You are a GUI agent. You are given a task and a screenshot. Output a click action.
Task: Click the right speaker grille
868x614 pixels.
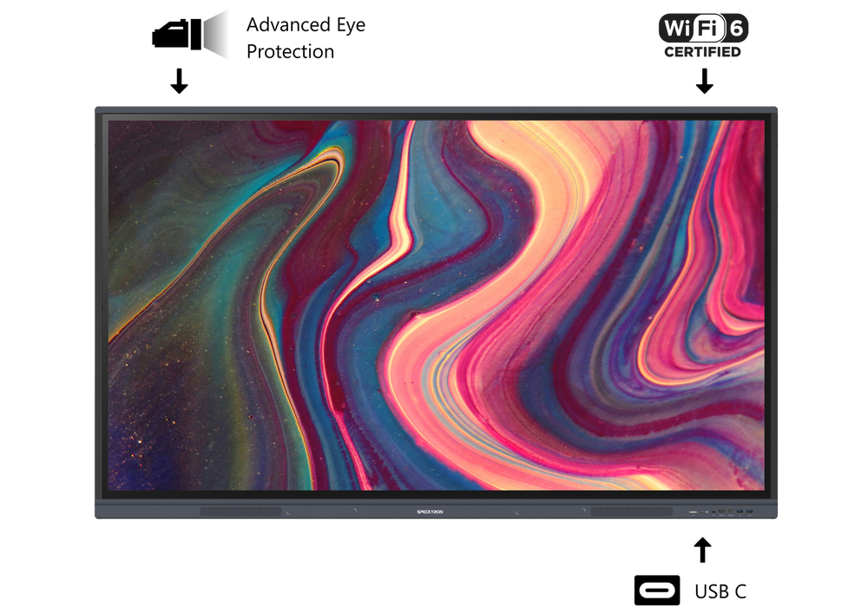point(631,512)
